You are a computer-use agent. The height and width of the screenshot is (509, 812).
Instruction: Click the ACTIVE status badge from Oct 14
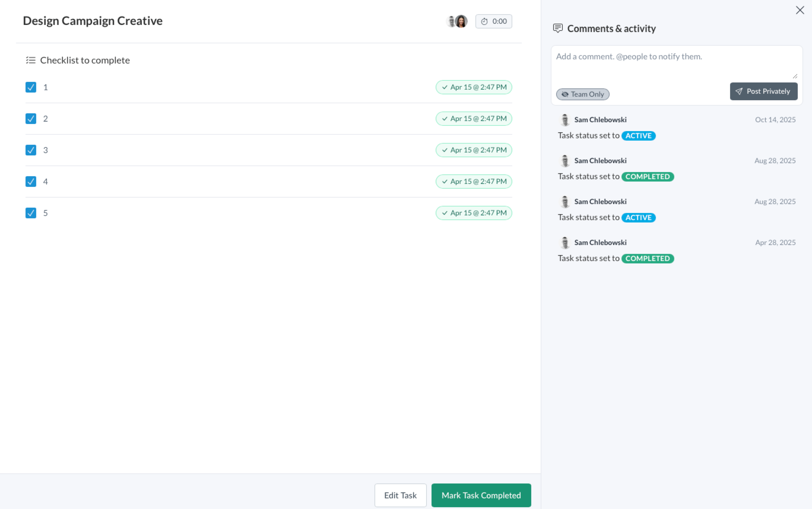click(x=638, y=136)
